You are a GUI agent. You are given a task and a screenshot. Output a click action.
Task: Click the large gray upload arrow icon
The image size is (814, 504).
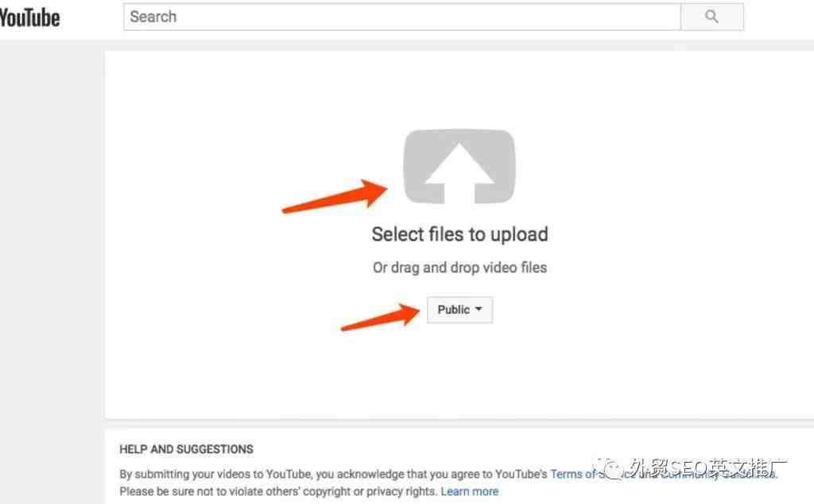coord(459,167)
